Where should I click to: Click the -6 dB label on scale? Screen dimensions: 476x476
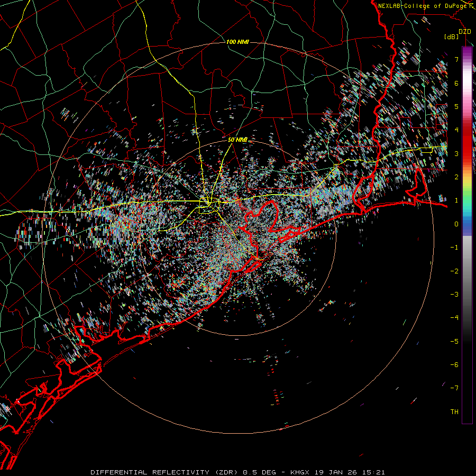[x=454, y=365]
